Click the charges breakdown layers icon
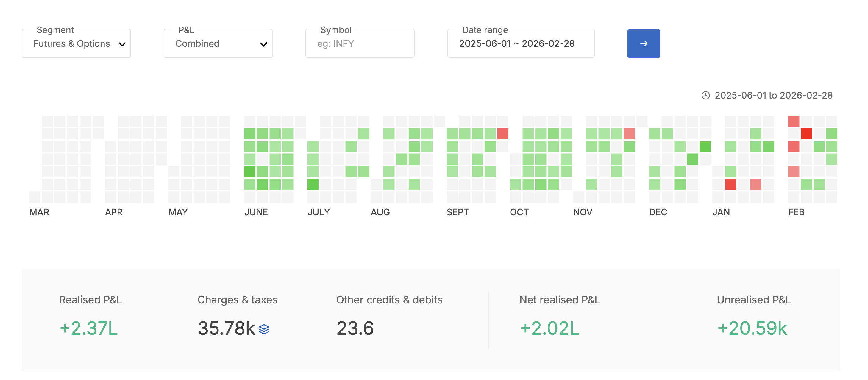868x380 pixels. click(x=264, y=329)
